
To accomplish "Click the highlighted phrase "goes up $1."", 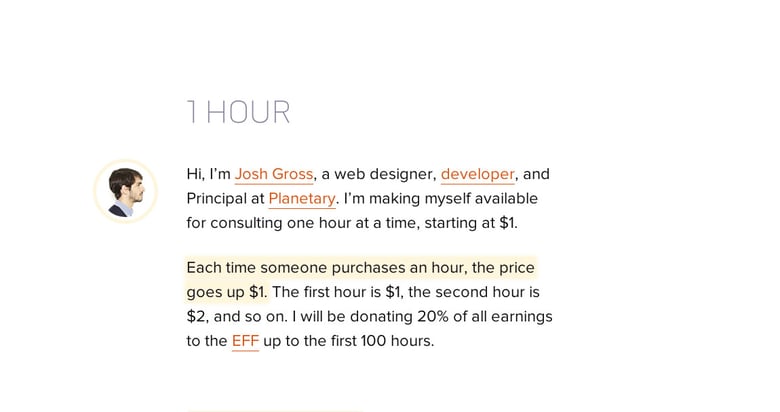I will pyautogui.click(x=226, y=292).
